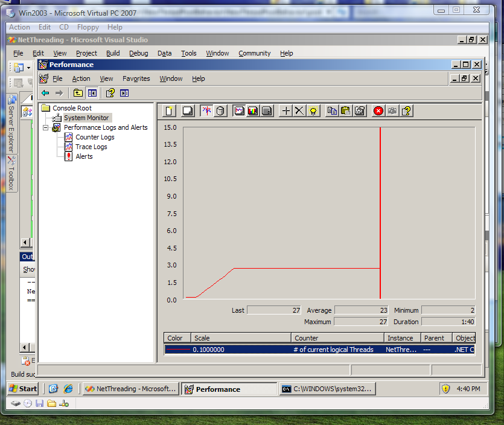Collapse Performance Logs and Alerts
This screenshot has height=425, width=504.
[46, 127]
